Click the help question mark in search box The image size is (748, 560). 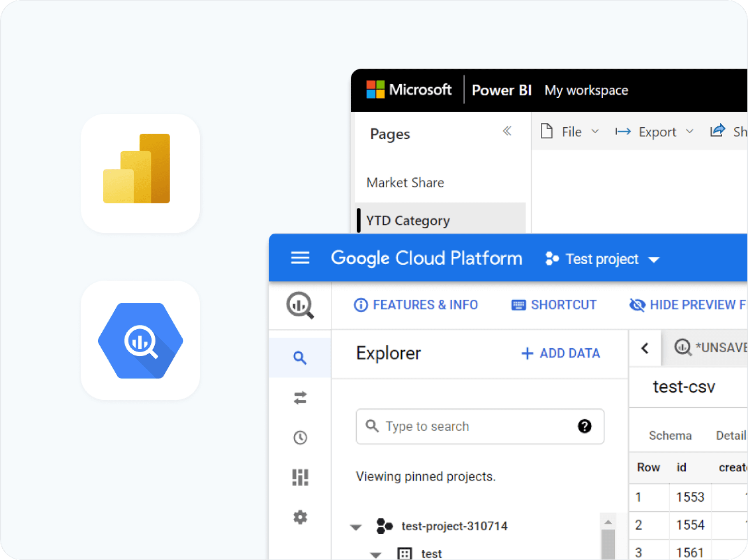pos(584,426)
